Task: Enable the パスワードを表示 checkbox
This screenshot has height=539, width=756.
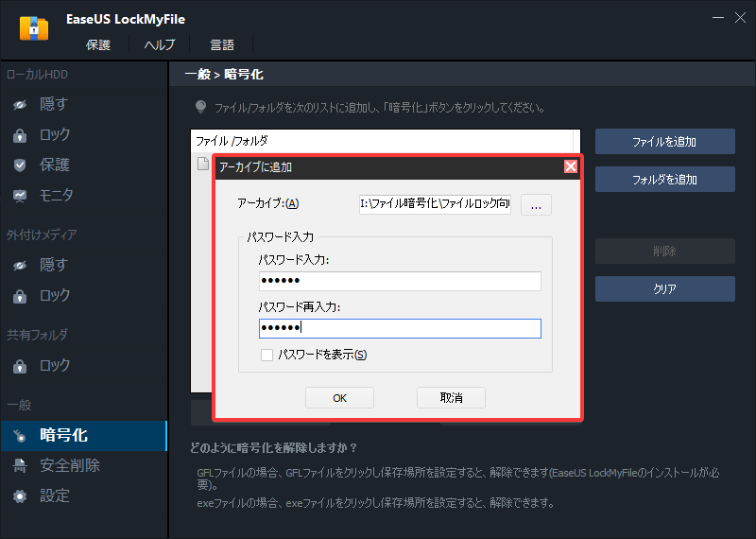Action: click(x=266, y=356)
